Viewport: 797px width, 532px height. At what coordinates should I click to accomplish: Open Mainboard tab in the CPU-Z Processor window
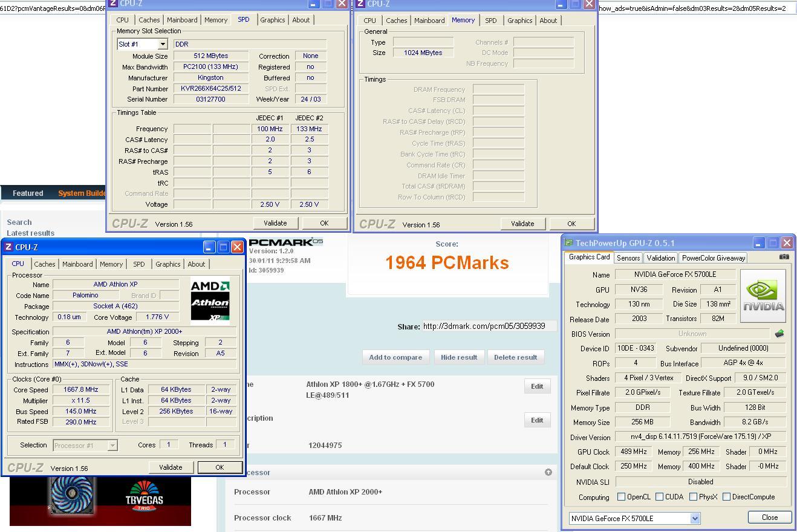tap(77, 264)
